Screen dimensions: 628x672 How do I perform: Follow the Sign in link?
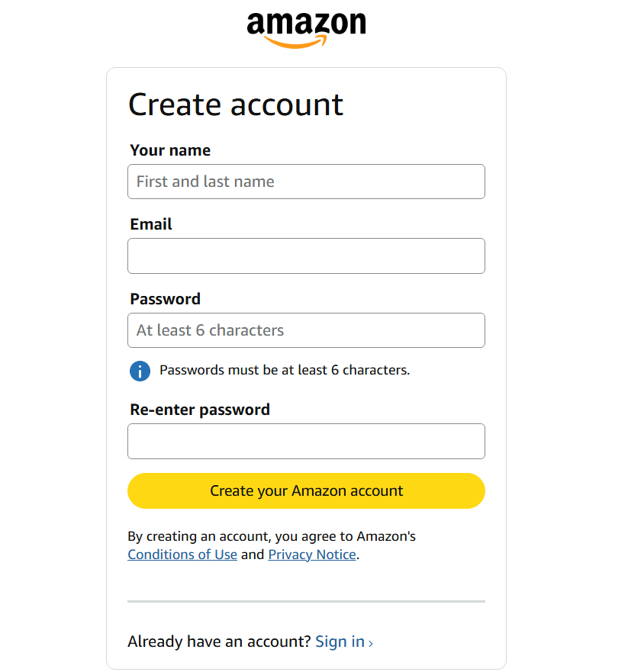pyautogui.click(x=340, y=641)
